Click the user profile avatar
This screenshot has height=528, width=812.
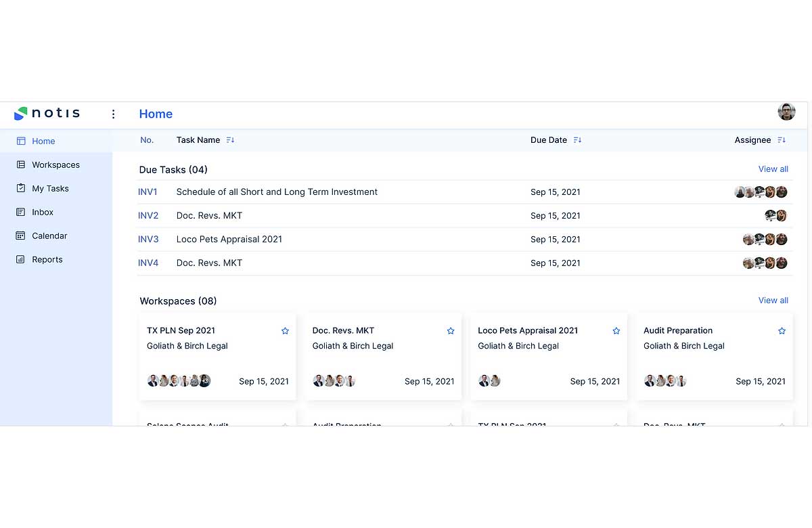(x=786, y=112)
